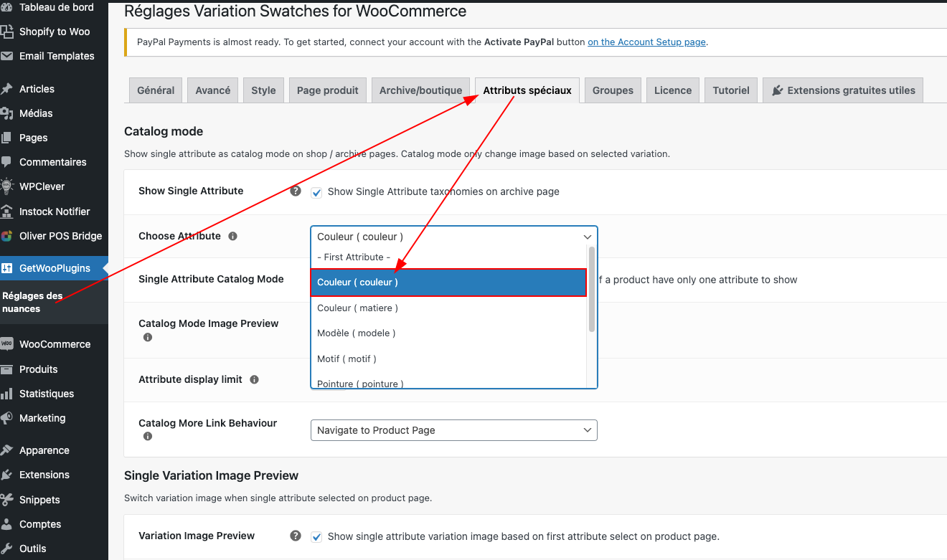This screenshot has height=560, width=947.
Task: Click the Marketing megaphone icon
Action: [6, 418]
